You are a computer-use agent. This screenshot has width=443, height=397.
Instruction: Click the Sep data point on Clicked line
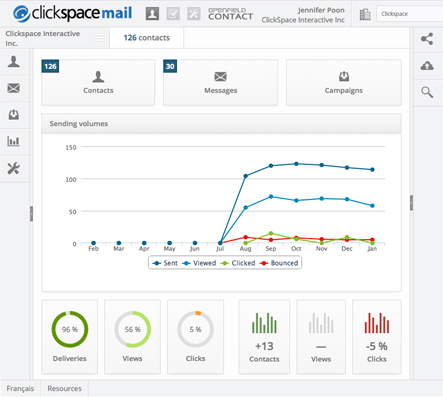tap(271, 233)
